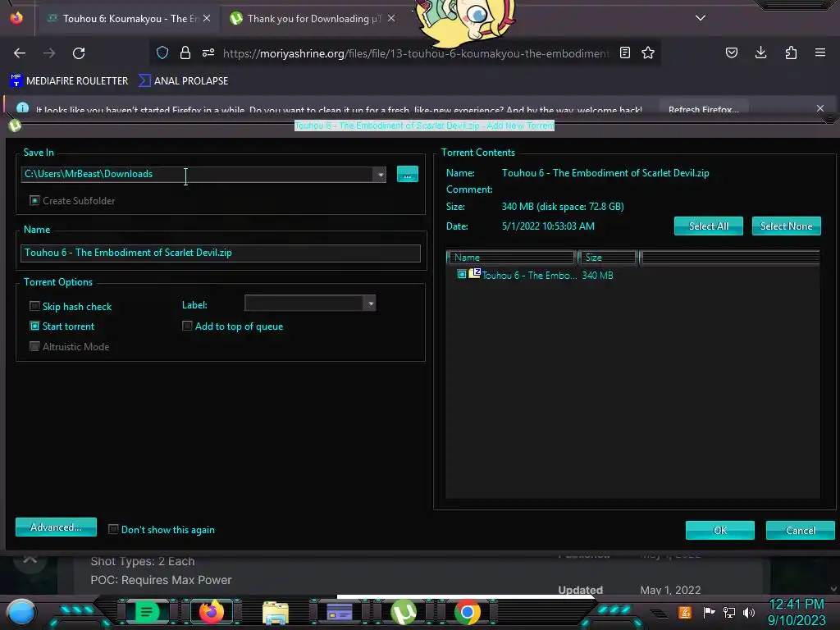Screen dimensions: 840x630
Task: Dismiss the Firefox notification bar
Action: [820, 109]
